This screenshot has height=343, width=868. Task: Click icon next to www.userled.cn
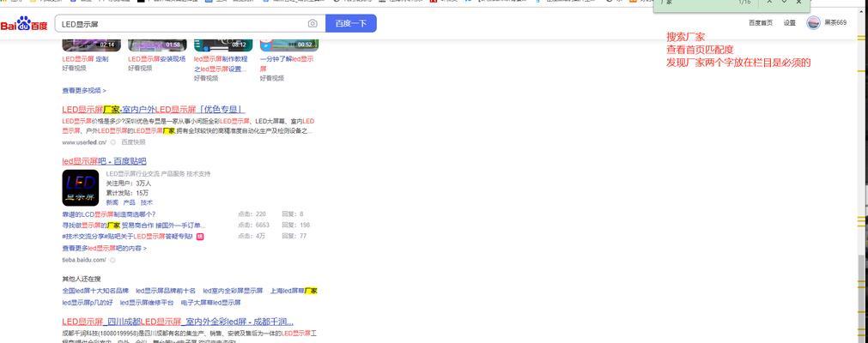[113, 142]
